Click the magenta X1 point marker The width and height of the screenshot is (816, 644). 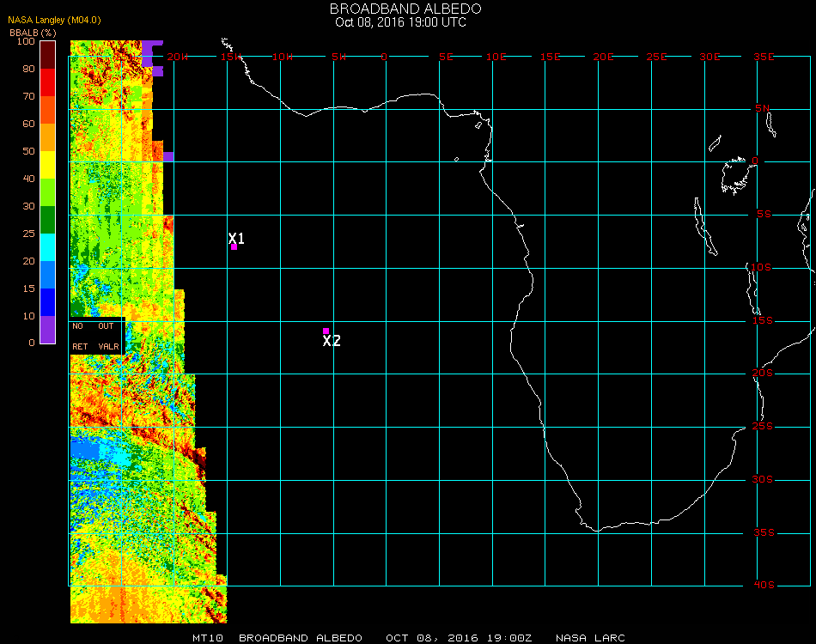[x=234, y=247]
